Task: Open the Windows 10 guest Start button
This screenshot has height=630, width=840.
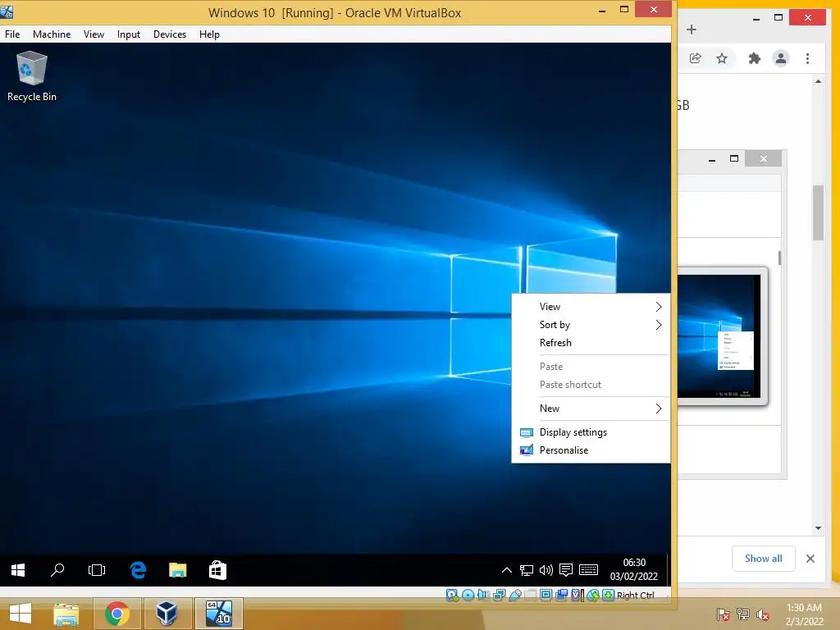Action: [x=18, y=570]
